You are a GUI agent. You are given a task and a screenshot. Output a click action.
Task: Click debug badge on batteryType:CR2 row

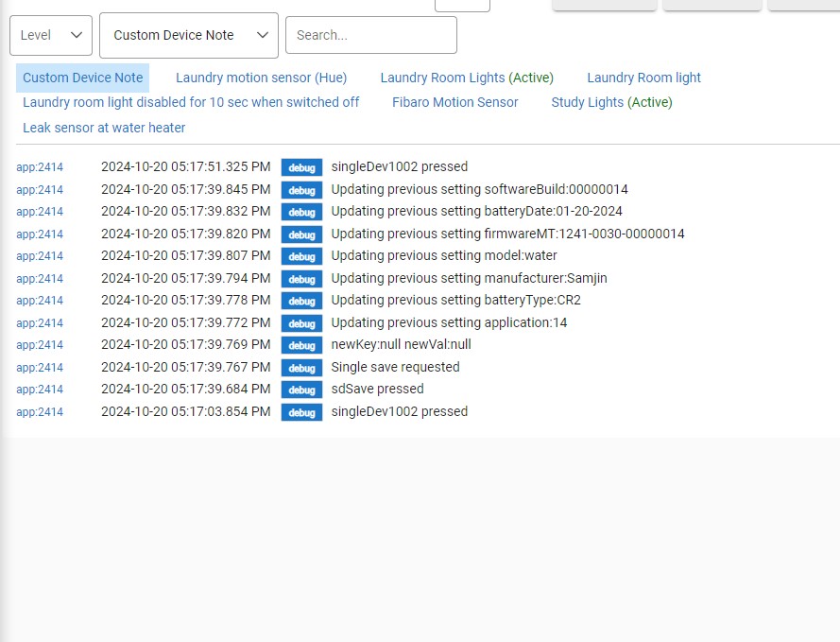pos(301,301)
